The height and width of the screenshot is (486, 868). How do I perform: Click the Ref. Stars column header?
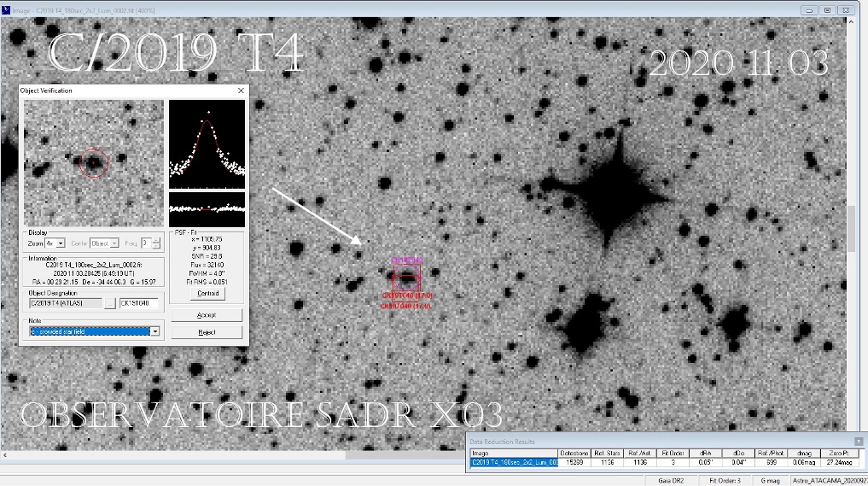[x=607, y=454]
